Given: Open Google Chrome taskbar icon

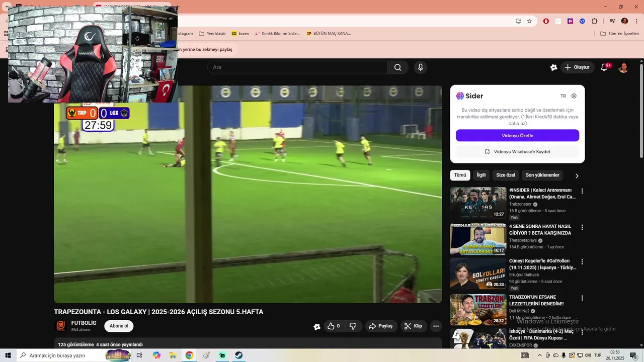Looking at the screenshot, I should coord(189,355).
